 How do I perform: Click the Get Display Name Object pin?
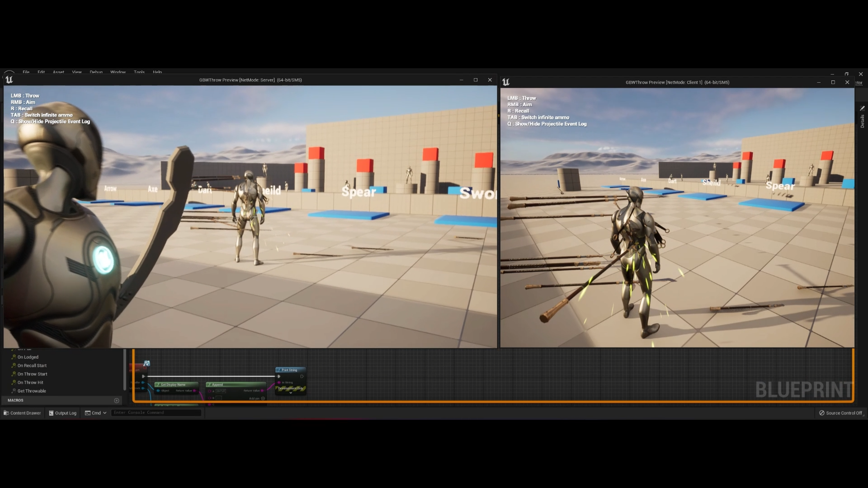click(x=158, y=391)
